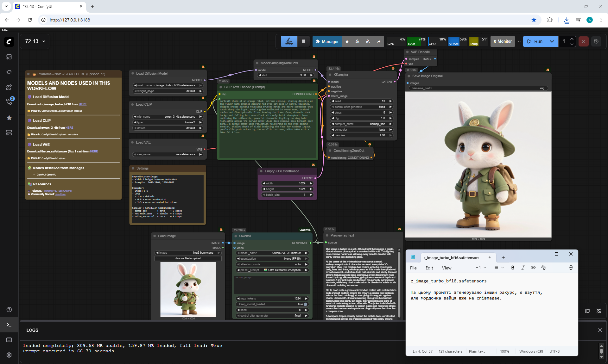Cancel current run with red X
Screen dimensions: 608x364
point(583,41)
